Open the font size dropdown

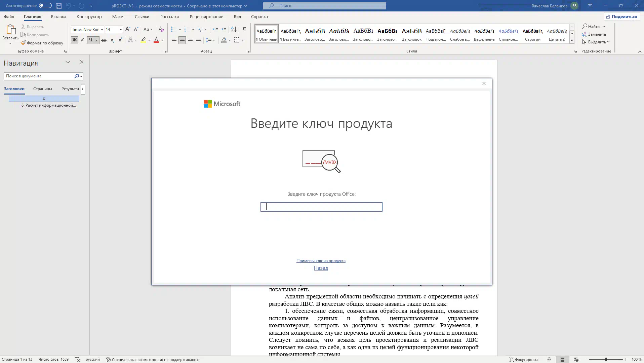point(121,30)
